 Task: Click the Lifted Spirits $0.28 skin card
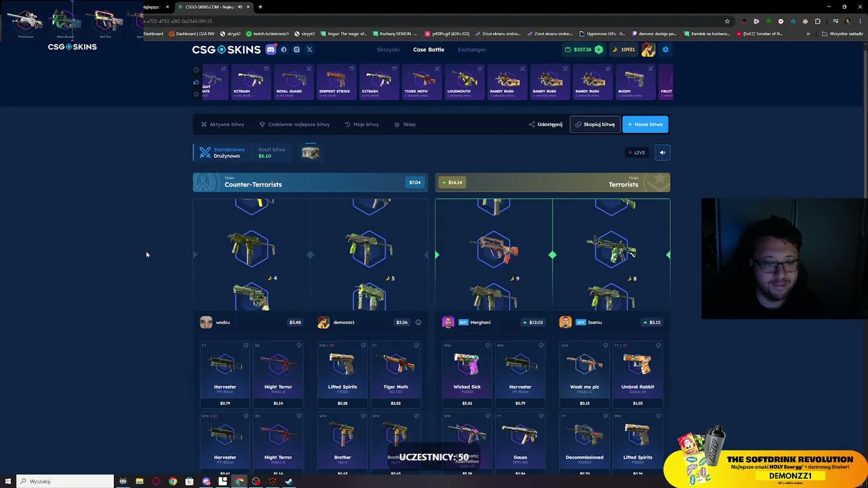(x=342, y=375)
